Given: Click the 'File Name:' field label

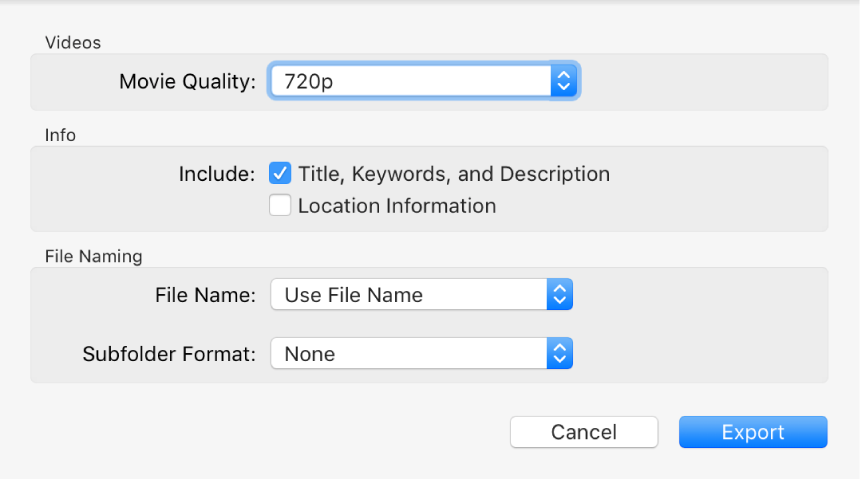Looking at the screenshot, I should [x=206, y=295].
